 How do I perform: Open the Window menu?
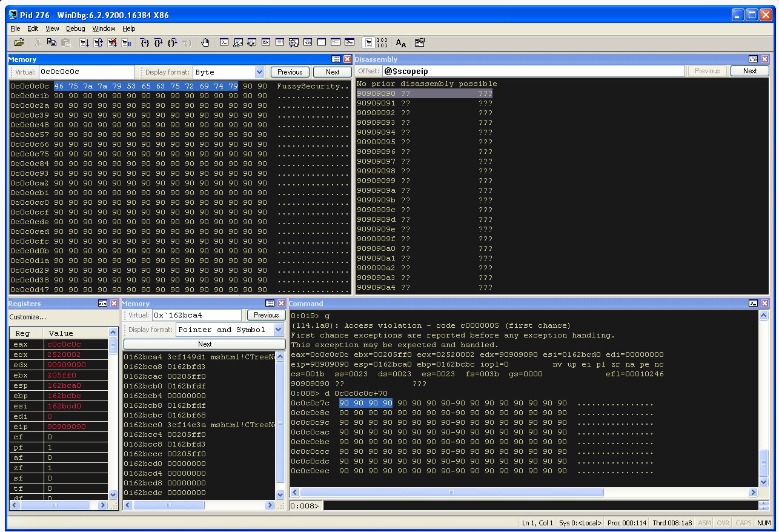104,28
